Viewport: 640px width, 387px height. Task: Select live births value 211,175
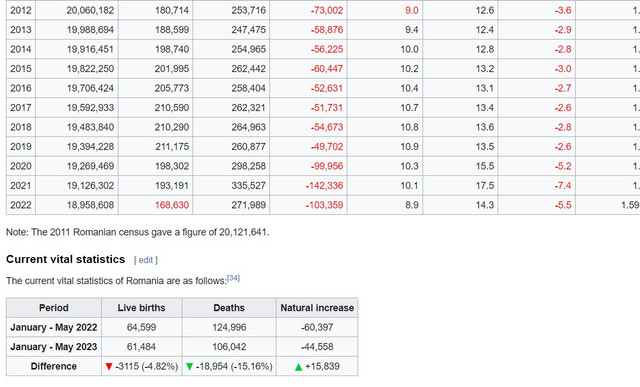(172, 147)
